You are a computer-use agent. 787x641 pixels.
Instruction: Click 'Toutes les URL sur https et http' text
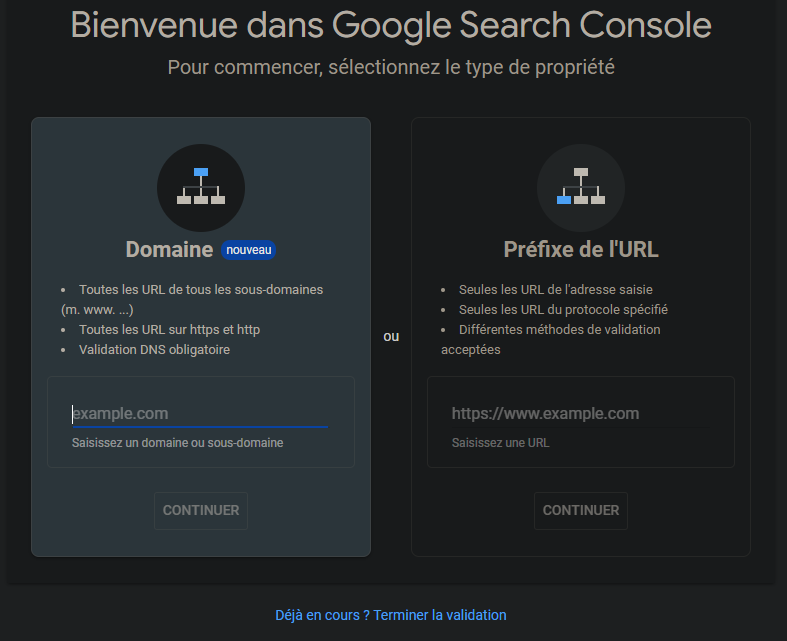pos(169,330)
